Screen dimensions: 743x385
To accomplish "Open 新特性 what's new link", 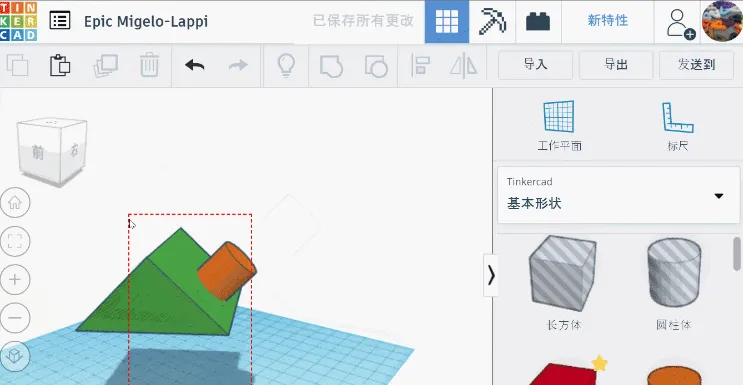I will pos(607,20).
